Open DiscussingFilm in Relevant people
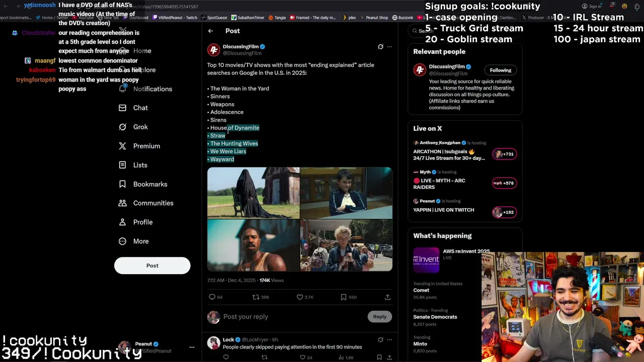644x362 pixels. (x=447, y=67)
